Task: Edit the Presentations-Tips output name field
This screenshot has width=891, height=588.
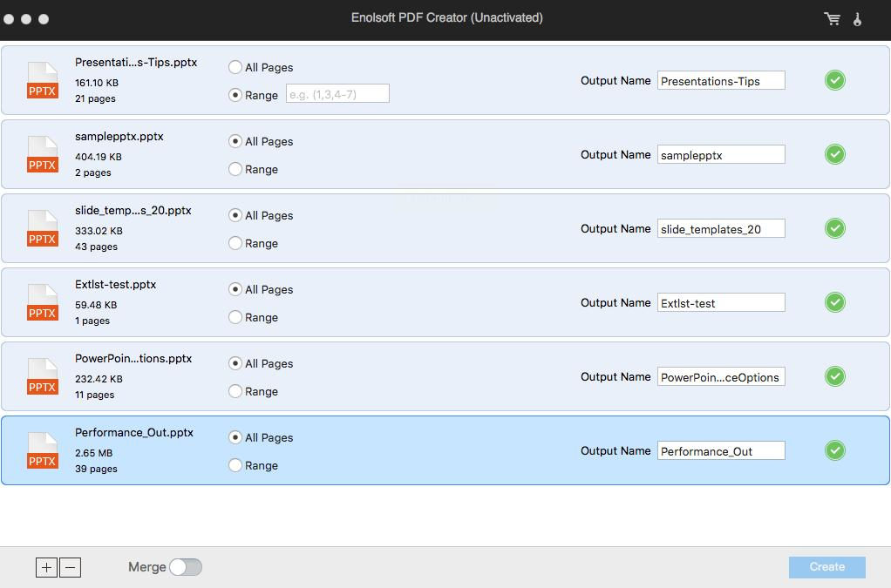Action: tap(721, 81)
